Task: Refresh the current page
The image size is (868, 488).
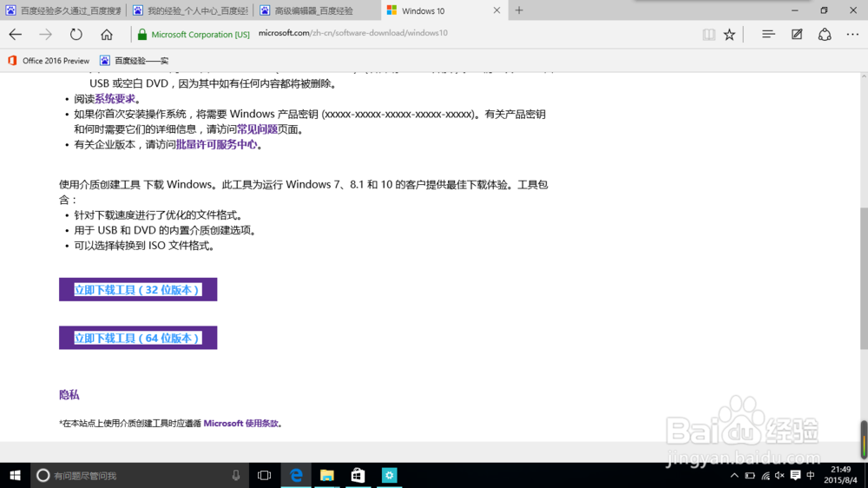Action: pos(76,35)
